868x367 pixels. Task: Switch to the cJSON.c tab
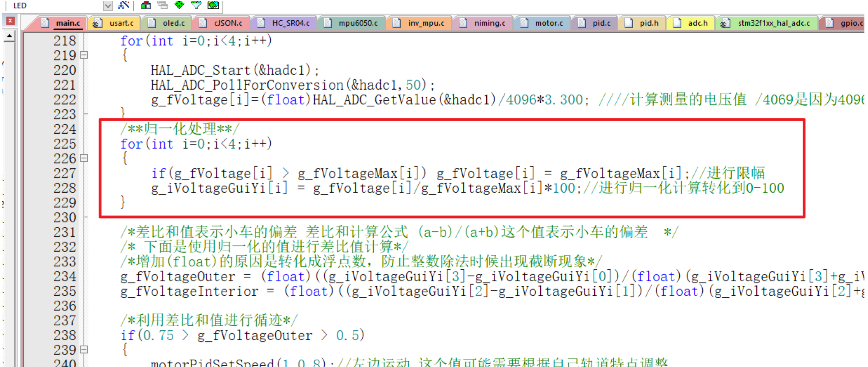[222, 23]
